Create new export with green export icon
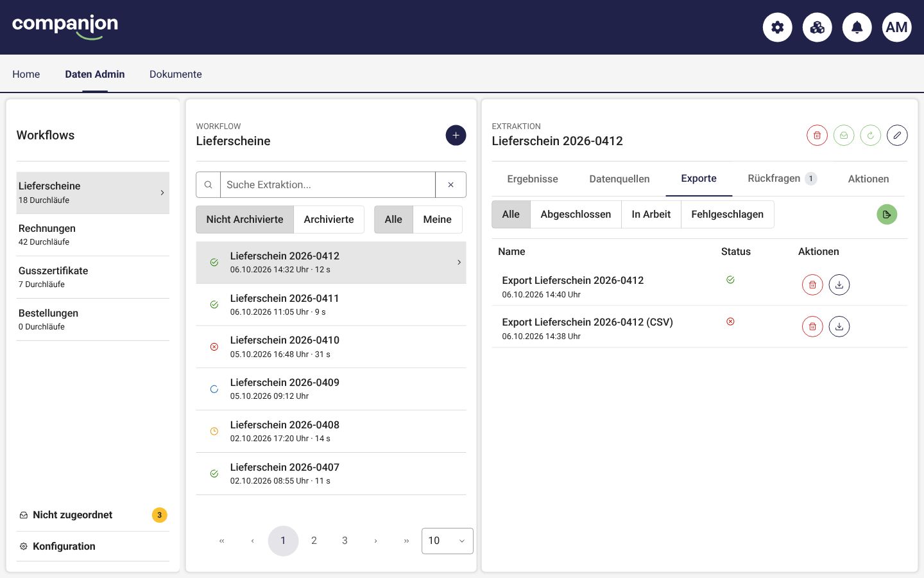This screenshot has width=924, height=578. click(x=887, y=215)
